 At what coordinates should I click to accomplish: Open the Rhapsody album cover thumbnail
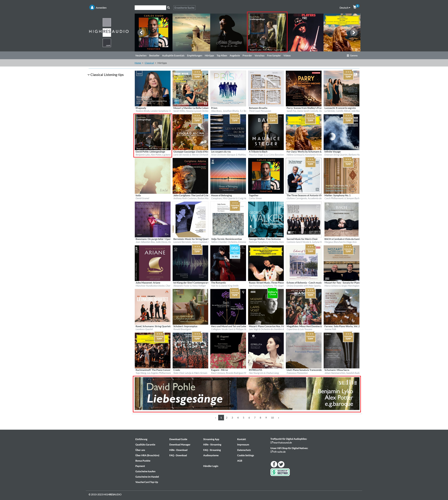click(x=153, y=88)
